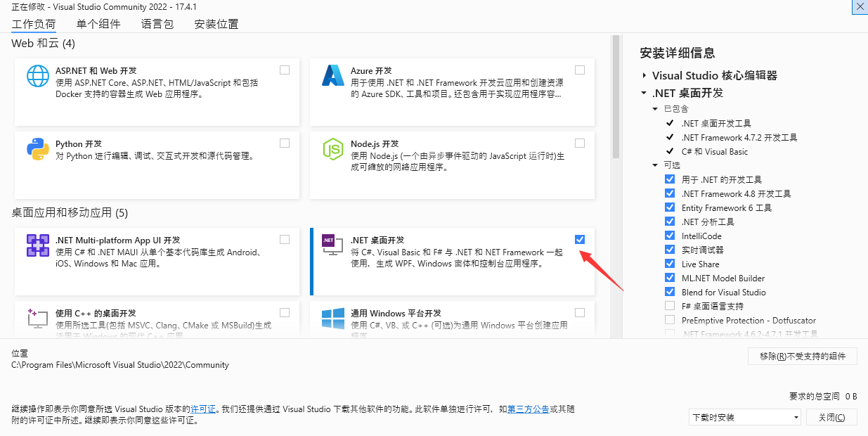The image size is (868, 436).
Task: Uncheck the Live Share optional component
Action: click(x=670, y=264)
